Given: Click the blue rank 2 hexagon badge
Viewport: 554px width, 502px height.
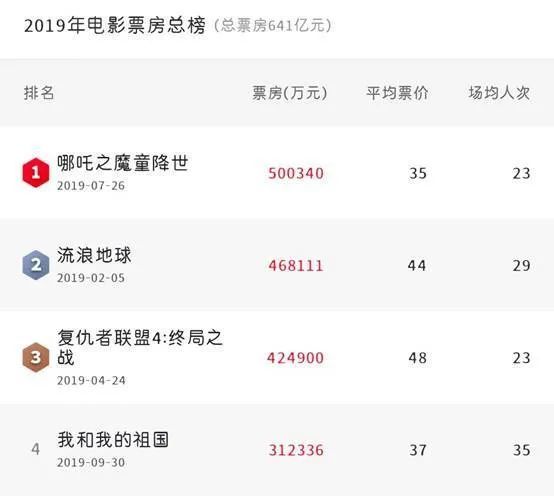Looking at the screenshot, I should 36,265.
